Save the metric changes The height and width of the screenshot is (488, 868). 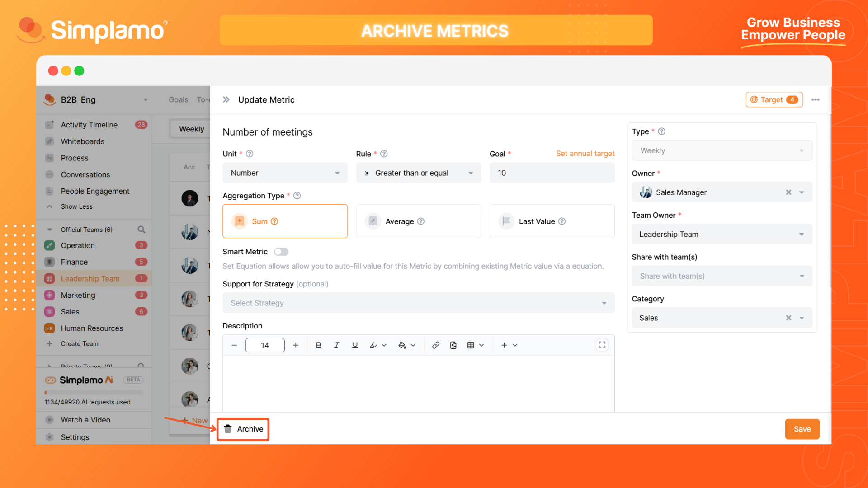(x=802, y=429)
